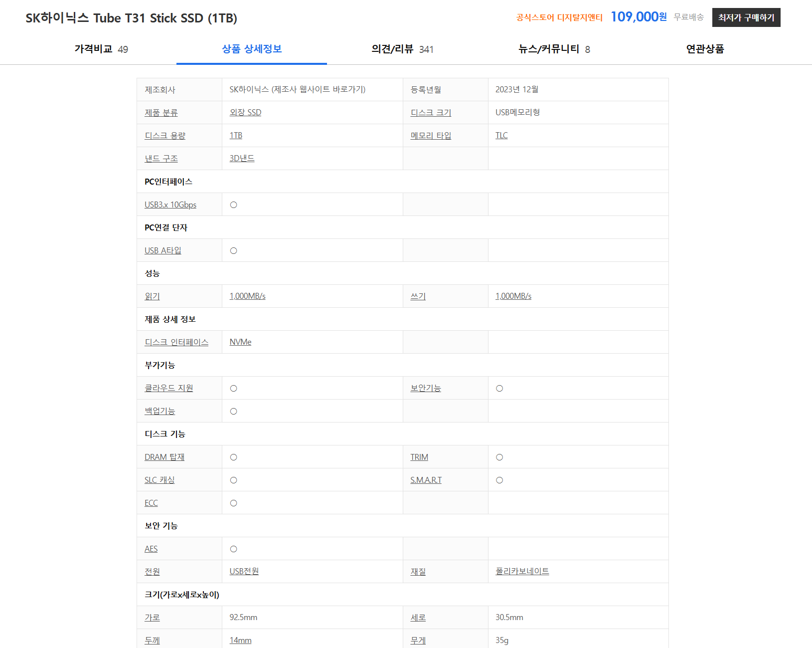The image size is (812, 648).
Task: Open the 디스크 인터페이스 term link
Action: click(176, 342)
